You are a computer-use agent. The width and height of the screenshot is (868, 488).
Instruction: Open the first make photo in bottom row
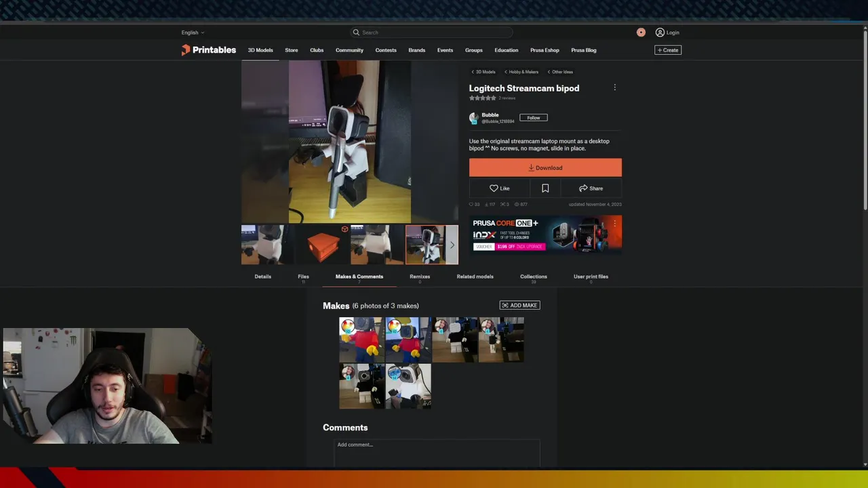tap(361, 386)
